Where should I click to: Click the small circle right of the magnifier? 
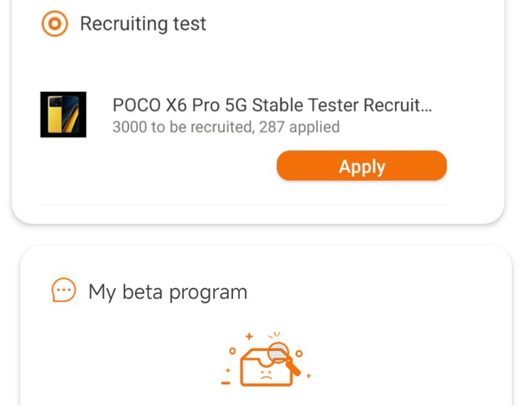coord(299,353)
